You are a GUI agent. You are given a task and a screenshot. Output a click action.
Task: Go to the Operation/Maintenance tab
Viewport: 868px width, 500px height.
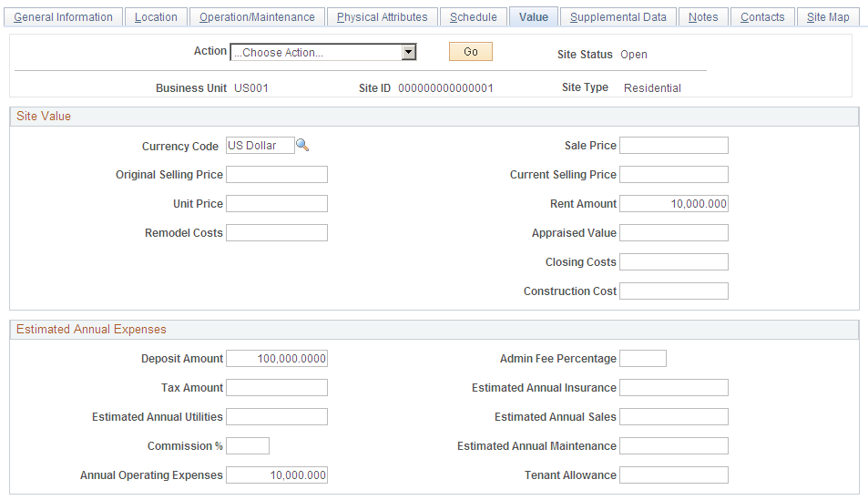pos(258,17)
